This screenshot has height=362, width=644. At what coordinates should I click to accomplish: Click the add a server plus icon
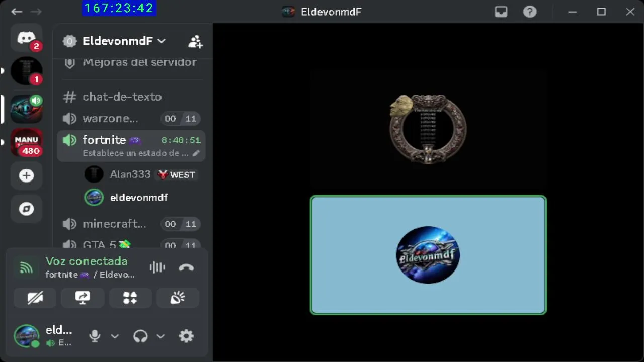pos(26,175)
